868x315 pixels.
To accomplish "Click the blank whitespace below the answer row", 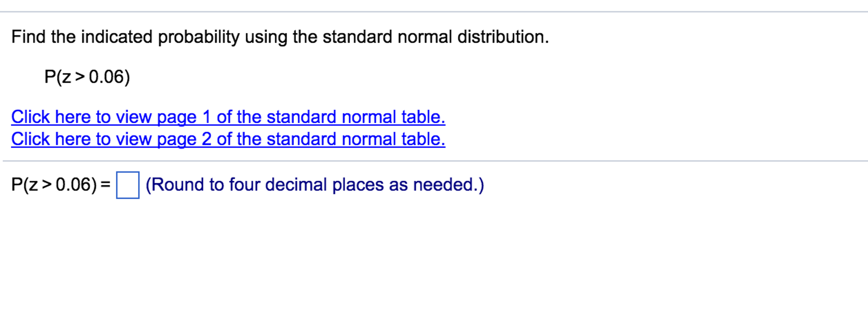I will point(424,254).
